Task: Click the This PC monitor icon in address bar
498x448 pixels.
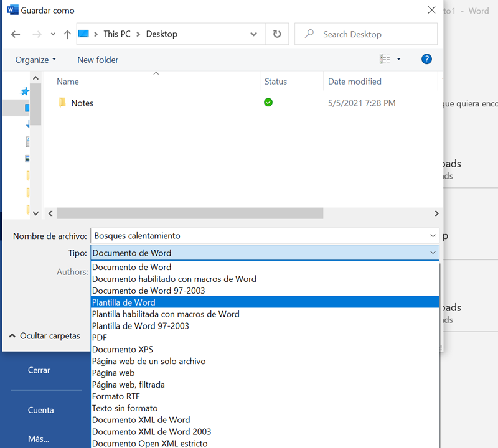Action: (x=83, y=34)
